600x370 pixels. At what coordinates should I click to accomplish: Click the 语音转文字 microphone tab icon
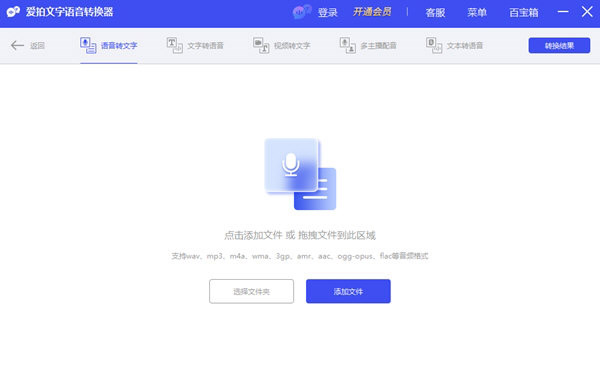point(88,46)
